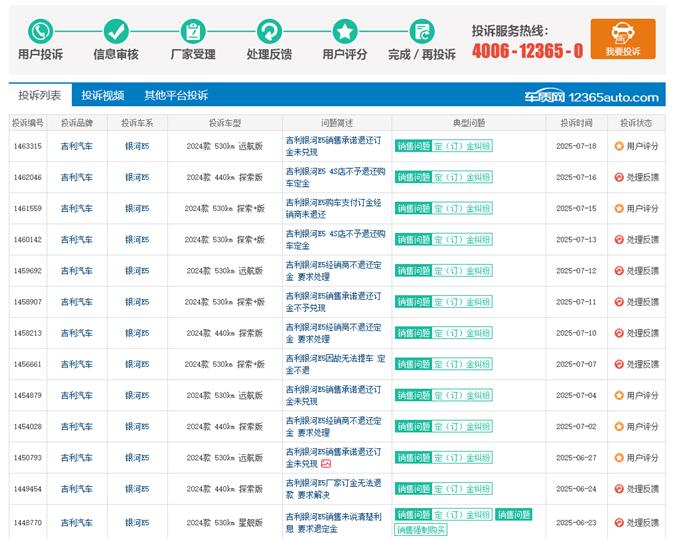Open the 其他平台投诉 tab
Image resolution: width=700 pixels, height=539 pixels.
(176, 96)
